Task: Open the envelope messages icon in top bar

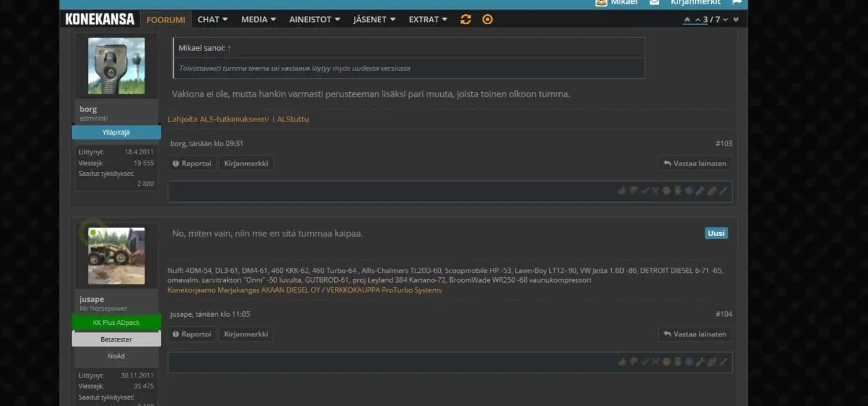Action: (x=654, y=2)
